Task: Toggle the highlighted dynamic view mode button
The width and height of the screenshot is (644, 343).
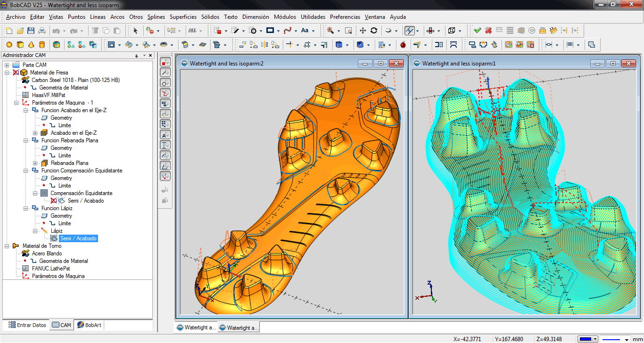Action: point(410,31)
